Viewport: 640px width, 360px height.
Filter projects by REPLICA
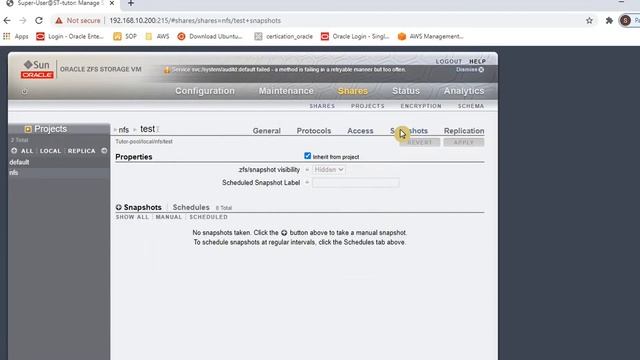pos(82,151)
